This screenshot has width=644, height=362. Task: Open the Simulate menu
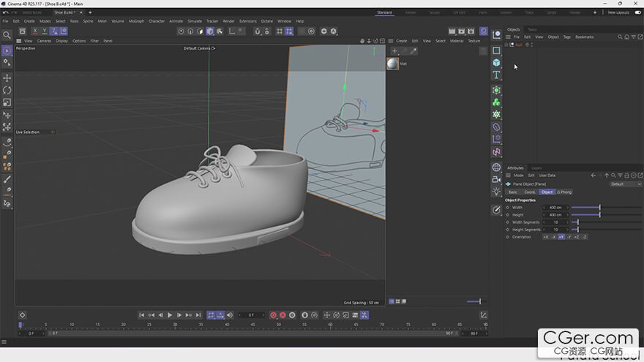[195, 21]
